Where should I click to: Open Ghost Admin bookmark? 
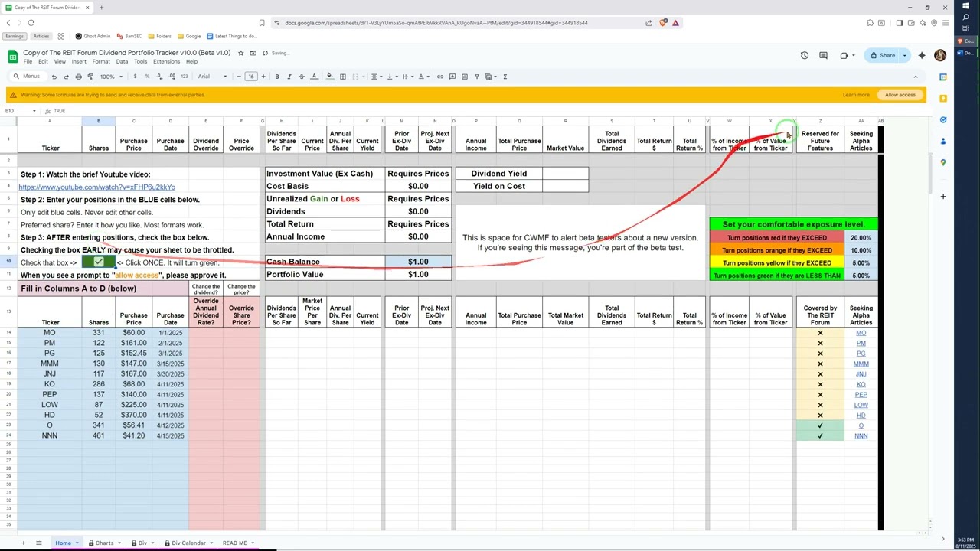pos(92,36)
